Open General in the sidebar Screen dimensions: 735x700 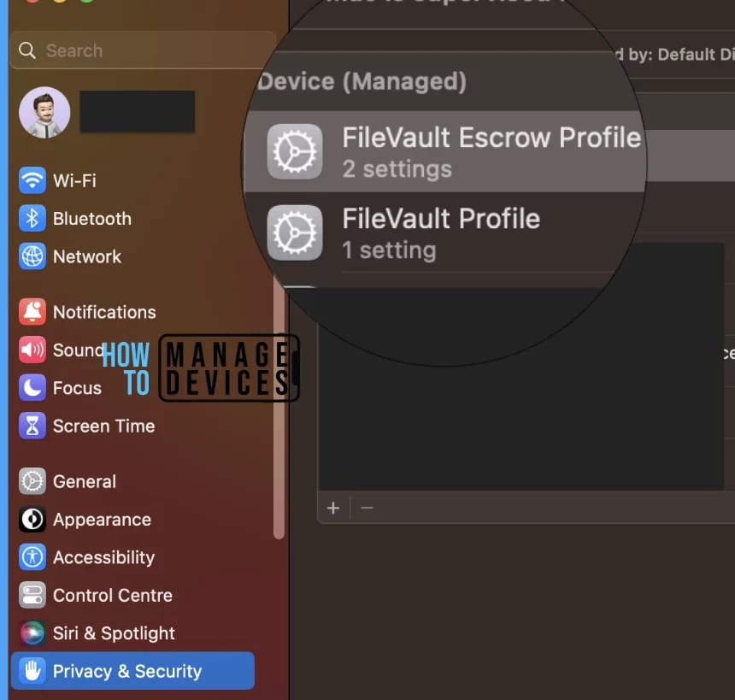[132, 481]
